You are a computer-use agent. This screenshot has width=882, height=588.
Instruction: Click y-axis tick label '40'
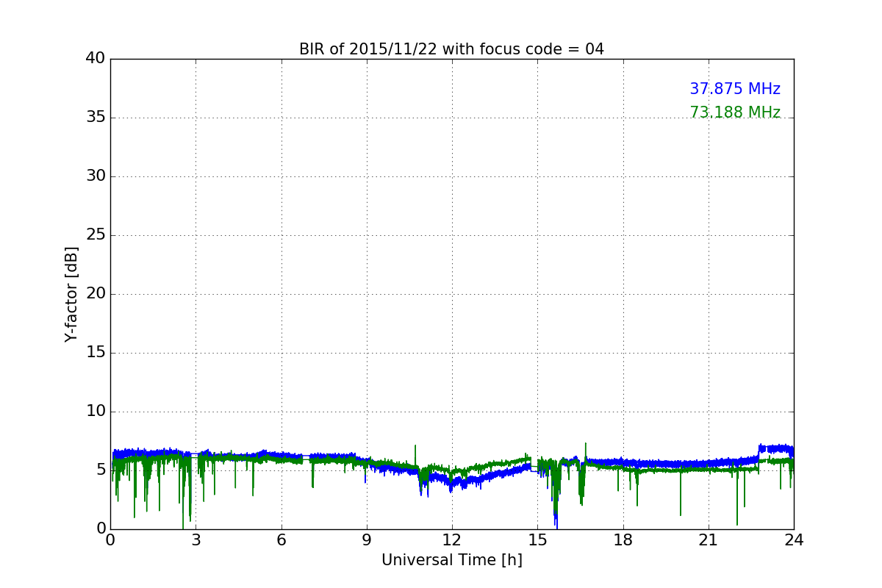tap(96, 59)
